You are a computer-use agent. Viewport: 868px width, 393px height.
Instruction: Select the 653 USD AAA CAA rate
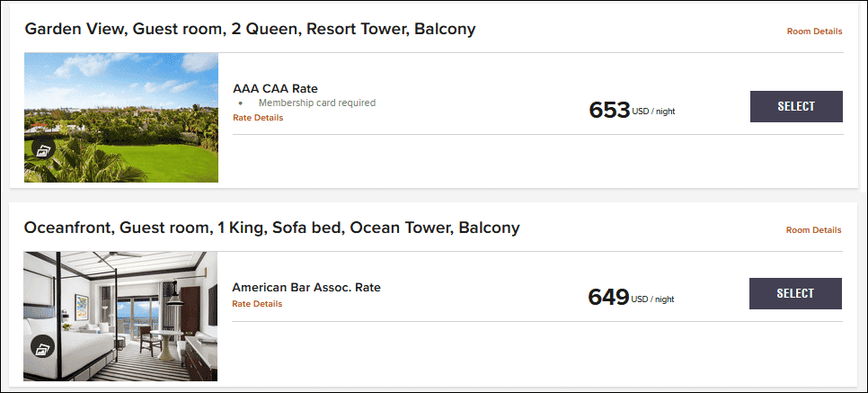[796, 106]
